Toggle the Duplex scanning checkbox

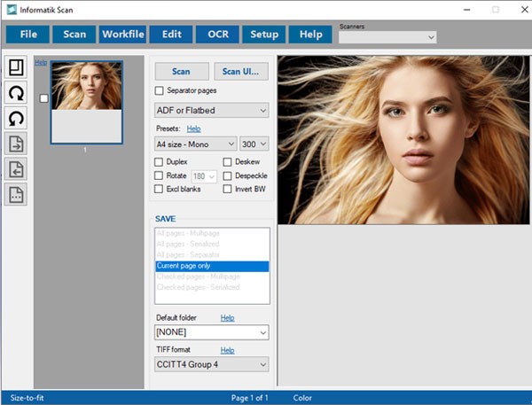pos(160,162)
